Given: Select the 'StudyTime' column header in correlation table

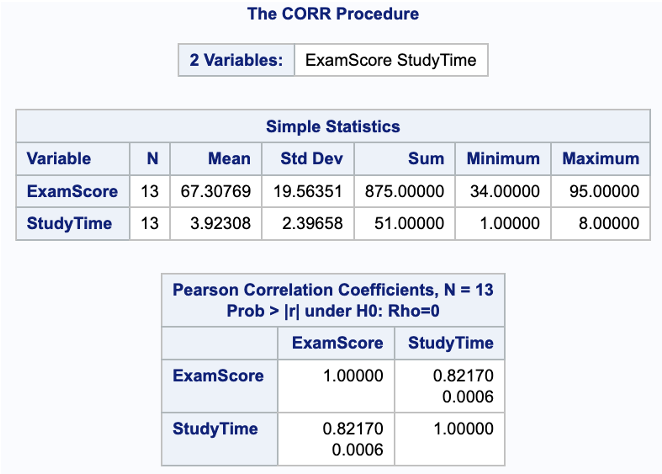Looking at the screenshot, I should (x=451, y=343).
